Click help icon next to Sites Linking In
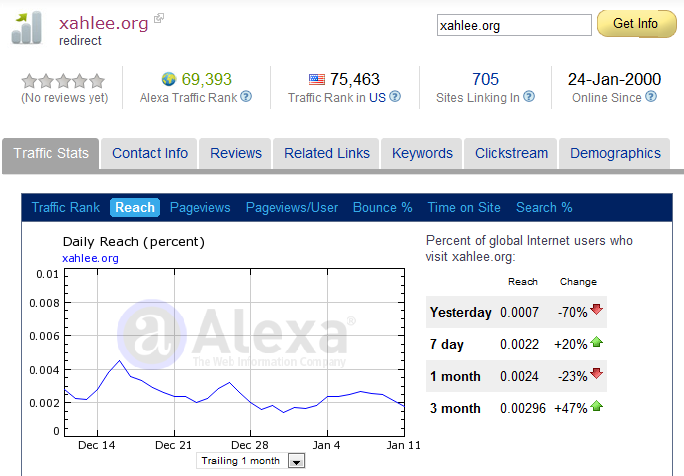This screenshot has height=476, width=684. pyautogui.click(x=529, y=97)
